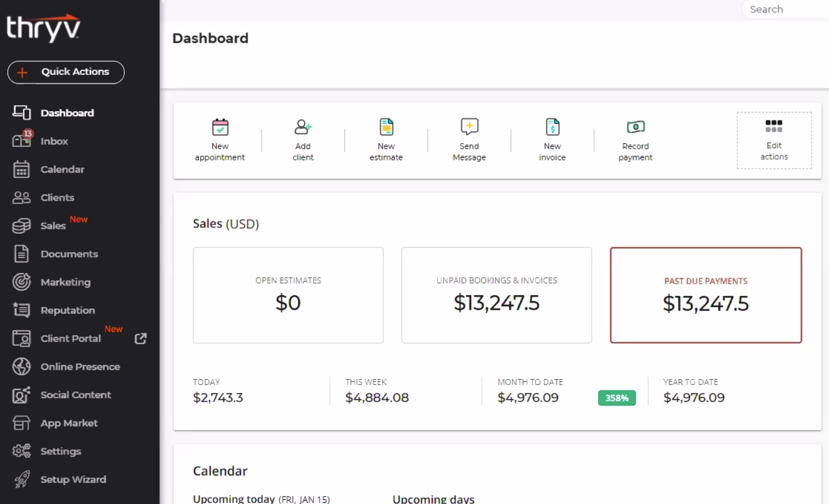Navigate to Reputation

coord(67,310)
